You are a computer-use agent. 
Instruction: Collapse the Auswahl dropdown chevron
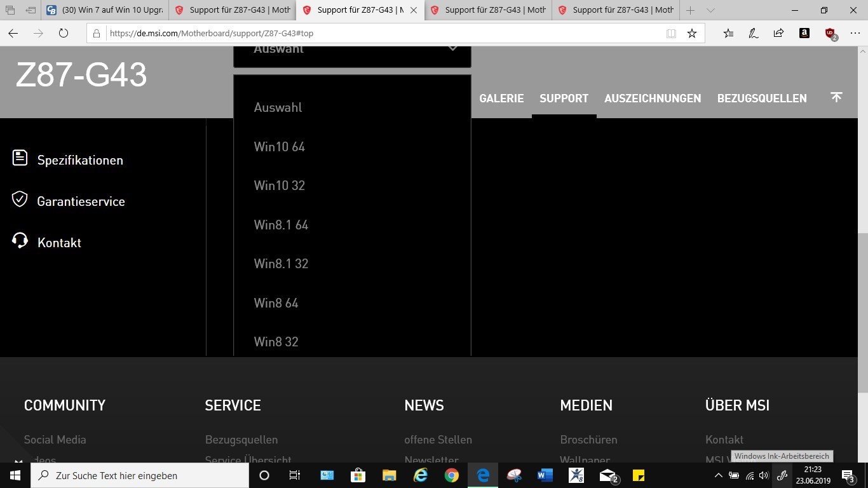[453, 49]
